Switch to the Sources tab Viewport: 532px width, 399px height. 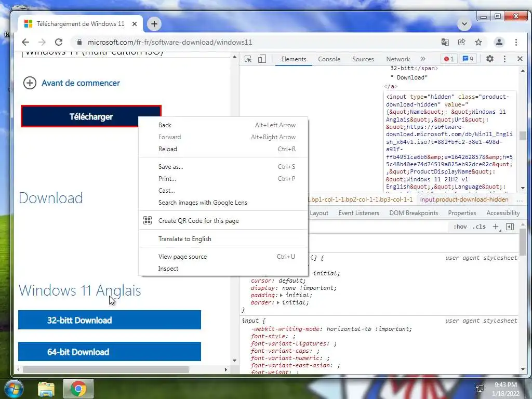363,59
